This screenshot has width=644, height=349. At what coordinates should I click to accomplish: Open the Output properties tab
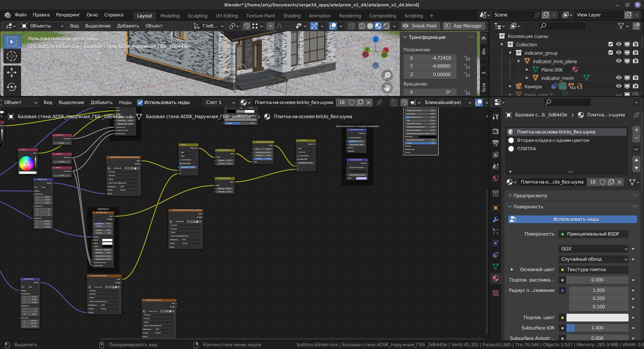pyautogui.click(x=496, y=143)
